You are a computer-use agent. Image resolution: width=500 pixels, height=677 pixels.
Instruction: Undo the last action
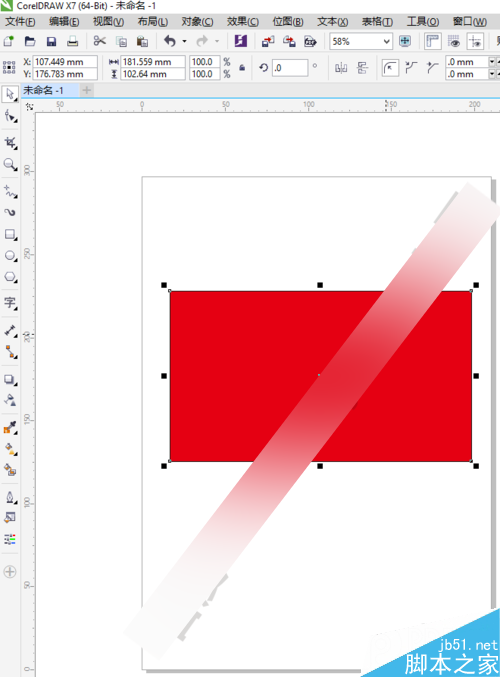pos(170,41)
